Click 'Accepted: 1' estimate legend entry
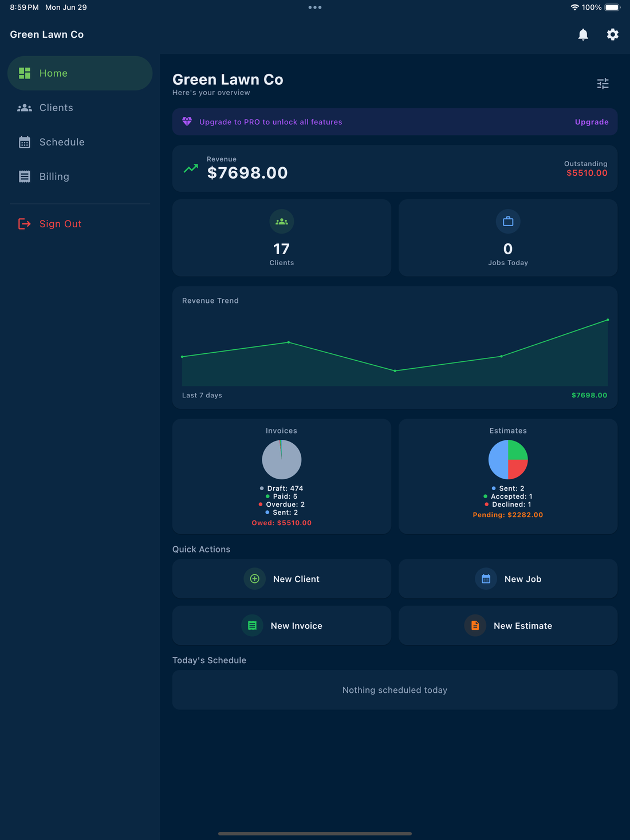Viewport: 630px width, 840px height. point(508,496)
